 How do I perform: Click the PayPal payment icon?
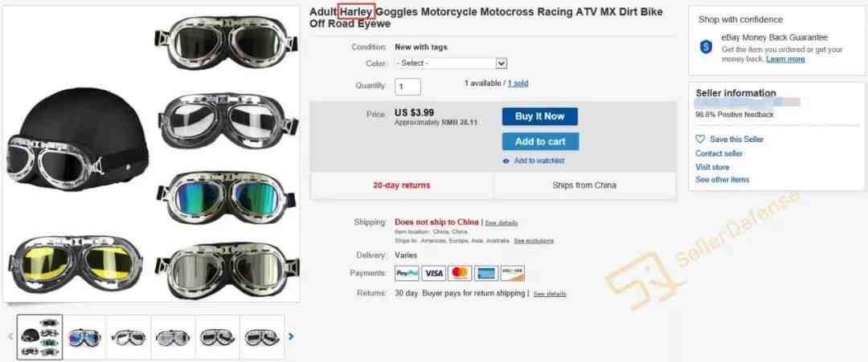pos(407,273)
